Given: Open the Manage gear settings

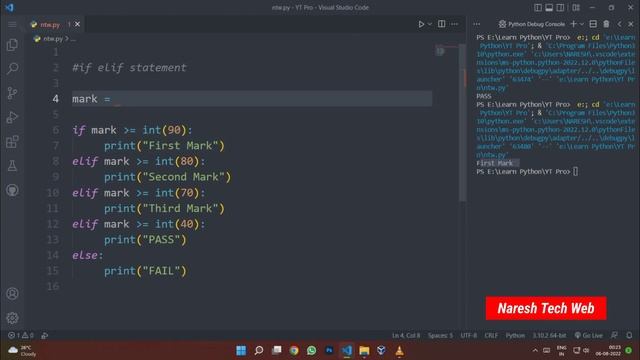Looking at the screenshot, I should click(x=12, y=318).
